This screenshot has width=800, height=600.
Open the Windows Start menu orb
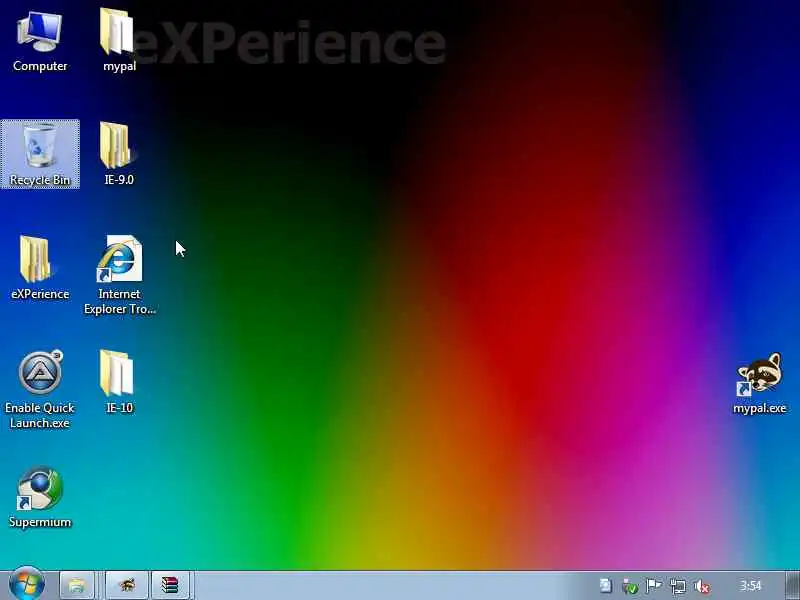[x=27, y=584]
